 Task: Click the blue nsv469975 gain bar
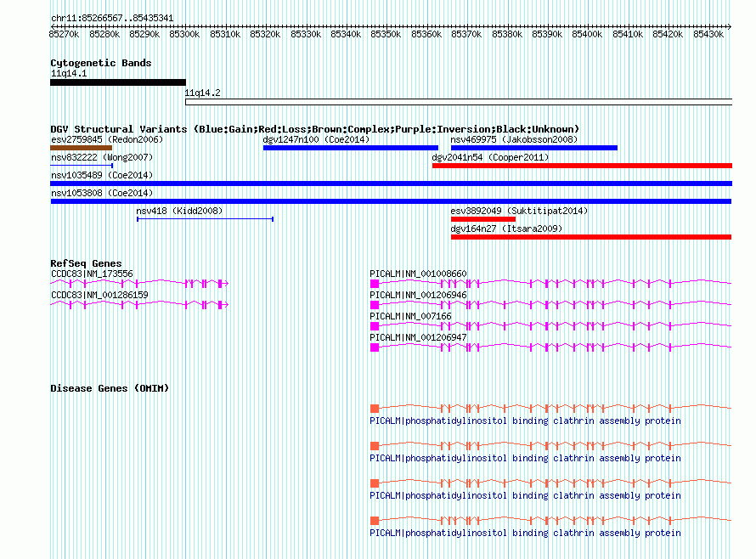533,148
